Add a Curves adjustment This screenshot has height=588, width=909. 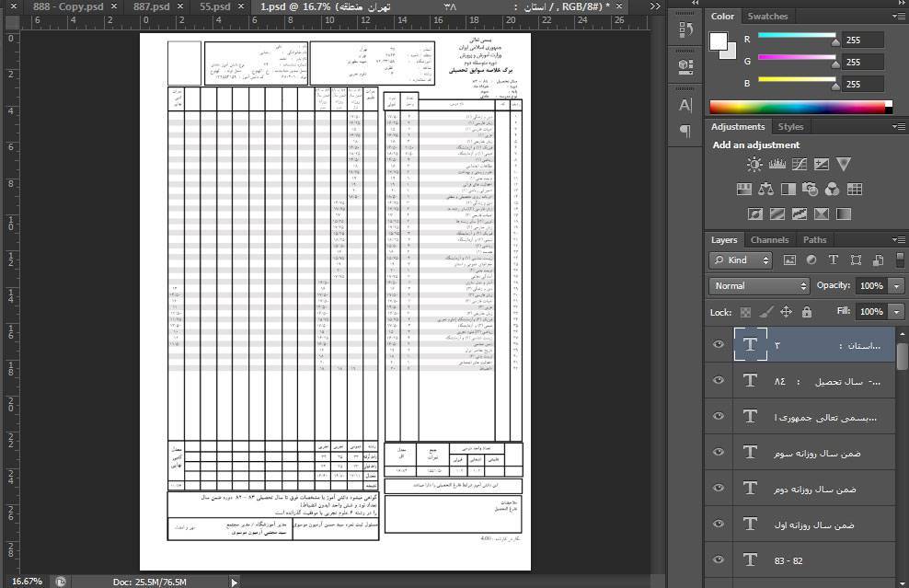pyautogui.click(x=800, y=165)
